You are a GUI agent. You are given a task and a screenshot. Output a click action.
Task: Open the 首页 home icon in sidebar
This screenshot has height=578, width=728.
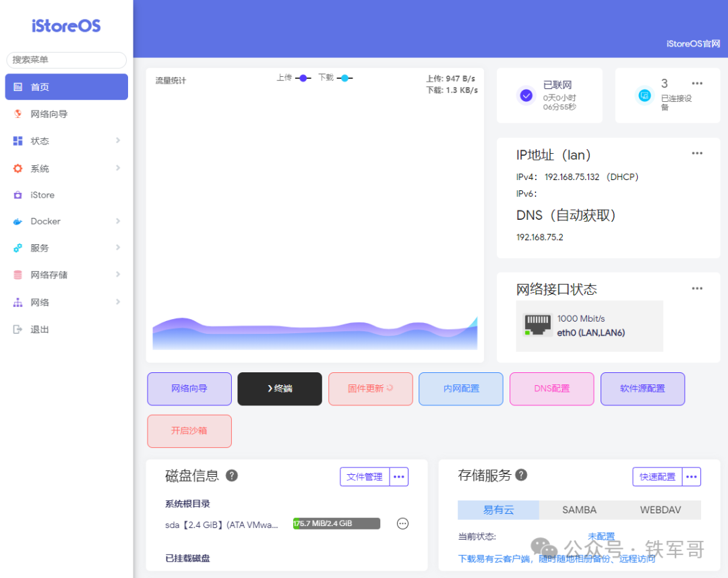coord(18,87)
